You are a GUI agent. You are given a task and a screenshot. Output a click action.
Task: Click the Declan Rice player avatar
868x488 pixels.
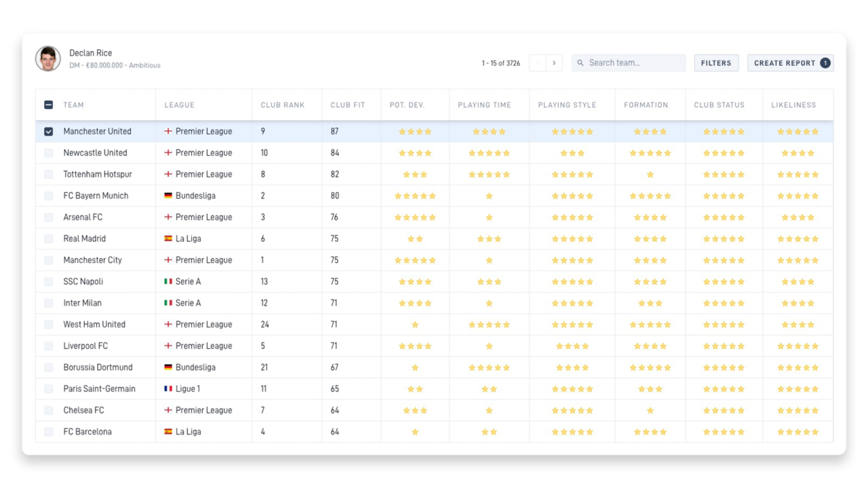click(x=48, y=59)
